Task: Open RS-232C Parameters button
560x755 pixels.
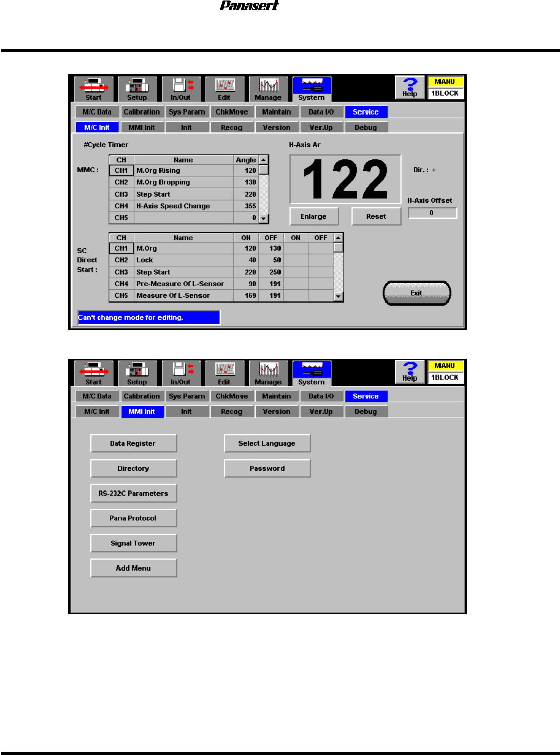Action: coord(134,493)
